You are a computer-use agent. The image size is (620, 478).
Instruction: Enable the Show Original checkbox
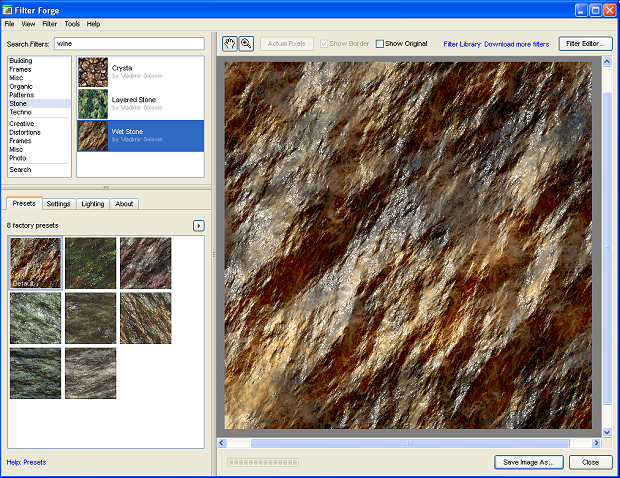point(380,43)
